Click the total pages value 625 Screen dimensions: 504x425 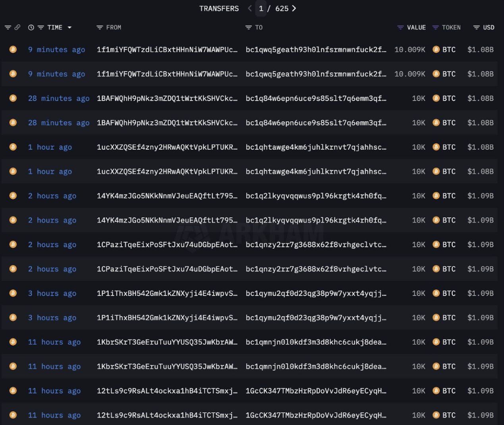282,8
